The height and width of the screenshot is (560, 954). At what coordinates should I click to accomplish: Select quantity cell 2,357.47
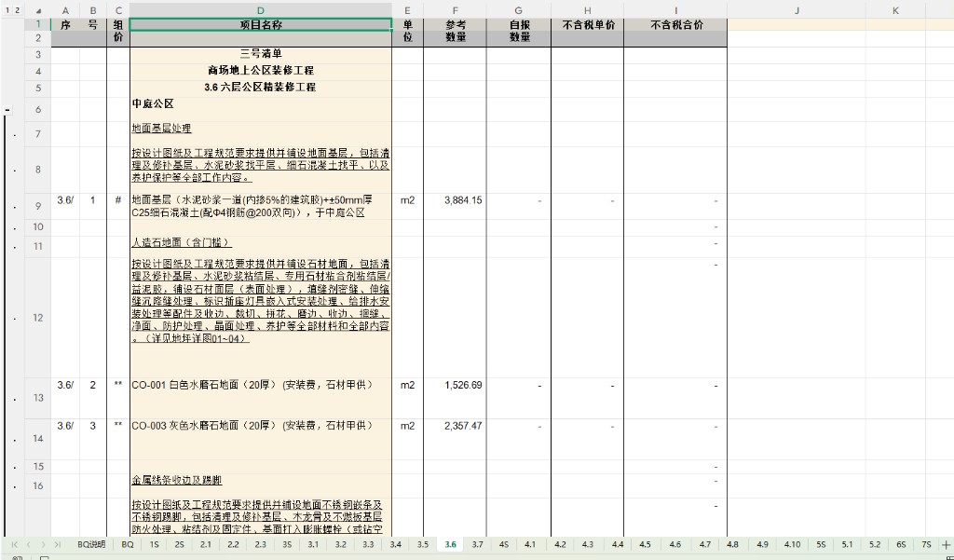(x=455, y=438)
